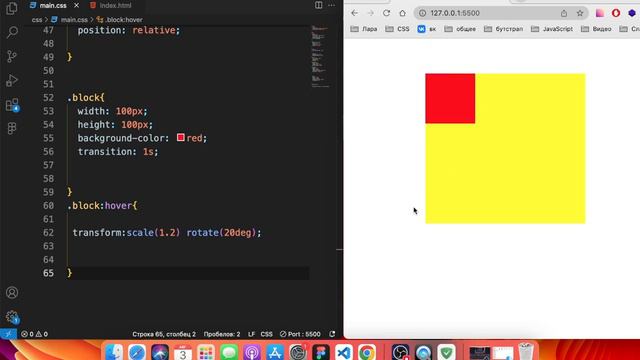Viewport: 640px width, 360px height.
Task: Reload the browser page
Action: pyautogui.click(x=386, y=13)
